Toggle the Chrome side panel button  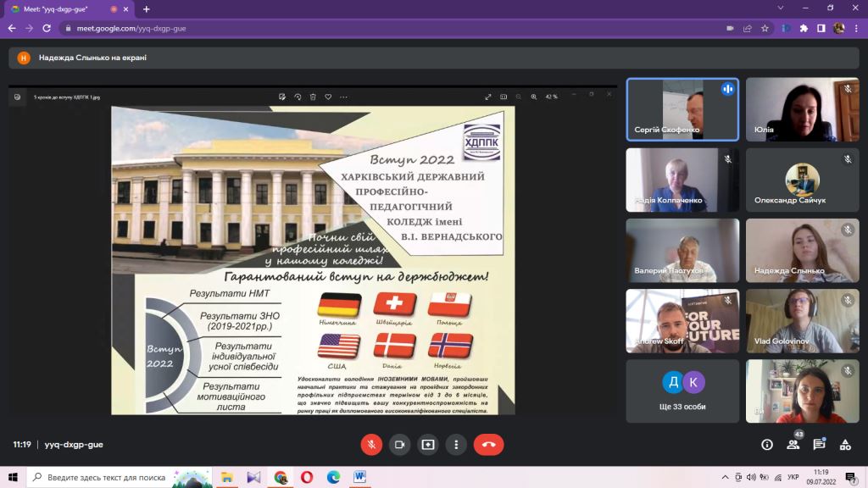821,28
